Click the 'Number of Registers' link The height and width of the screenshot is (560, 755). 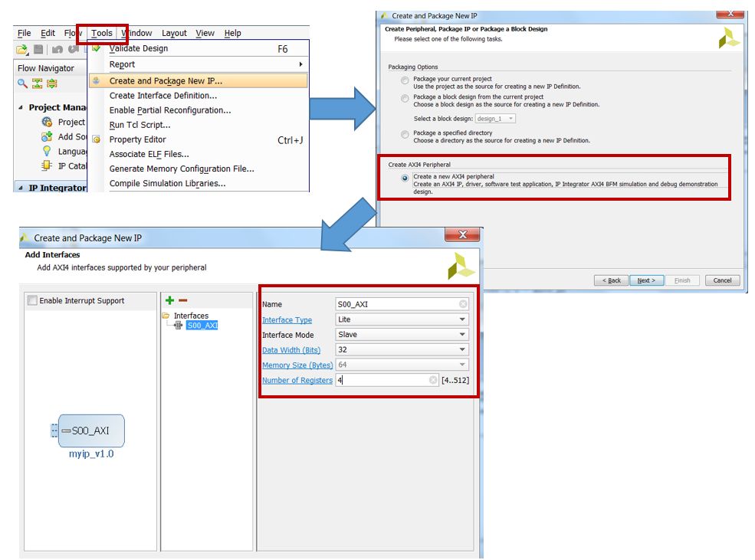(x=297, y=381)
